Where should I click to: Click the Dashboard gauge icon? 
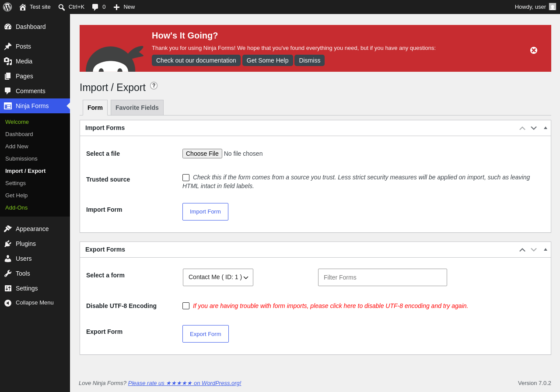[x=8, y=27]
